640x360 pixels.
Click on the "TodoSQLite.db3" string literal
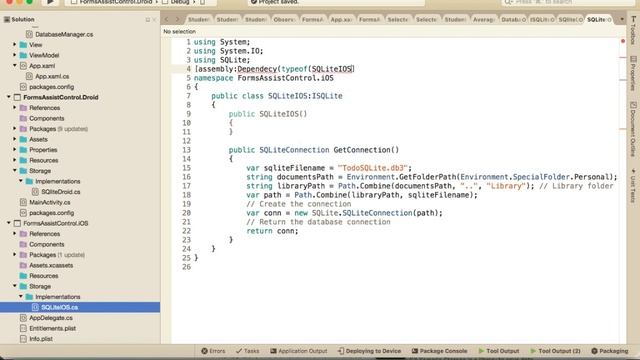373,168
